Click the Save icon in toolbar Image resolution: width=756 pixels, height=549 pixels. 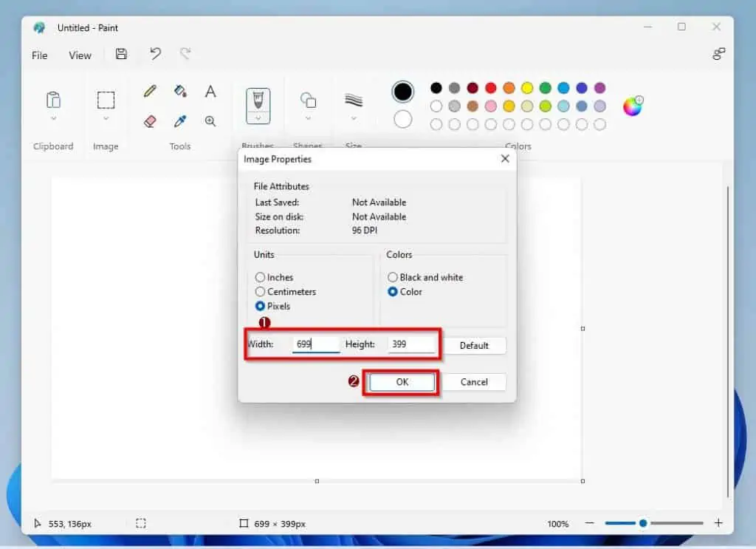click(x=122, y=54)
